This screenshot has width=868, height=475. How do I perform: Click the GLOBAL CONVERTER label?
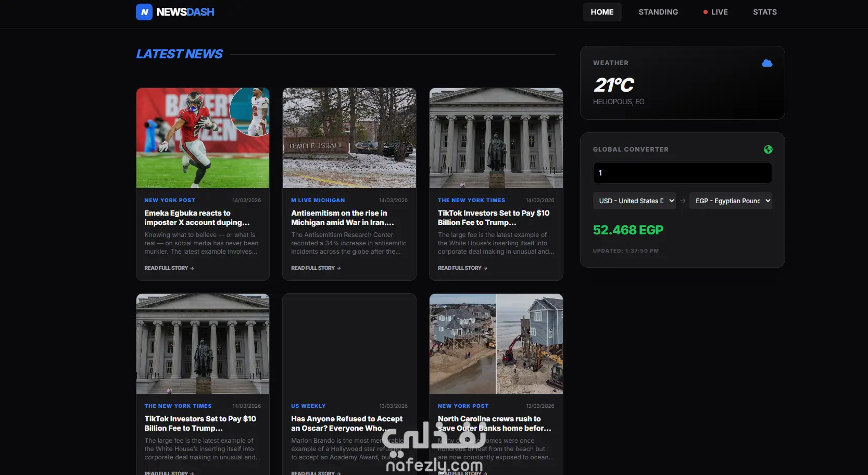[x=631, y=149]
